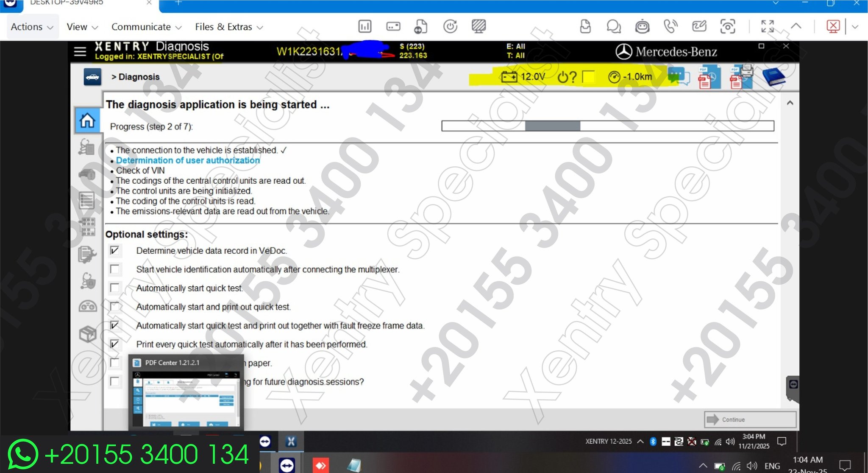The height and width of the screenshot is (473, 868).
Task: Click the scroll up arrow in Xentry content
Action: tap(790, 103)
